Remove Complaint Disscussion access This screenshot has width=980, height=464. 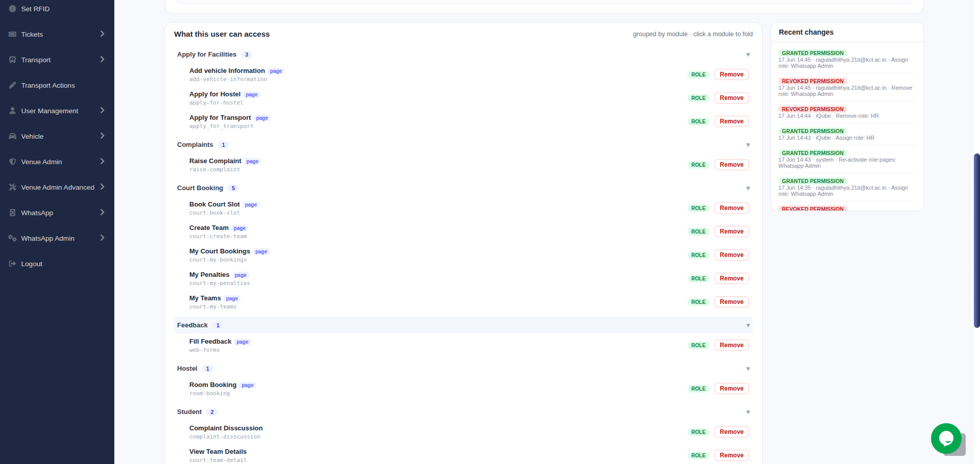(731, 432)
